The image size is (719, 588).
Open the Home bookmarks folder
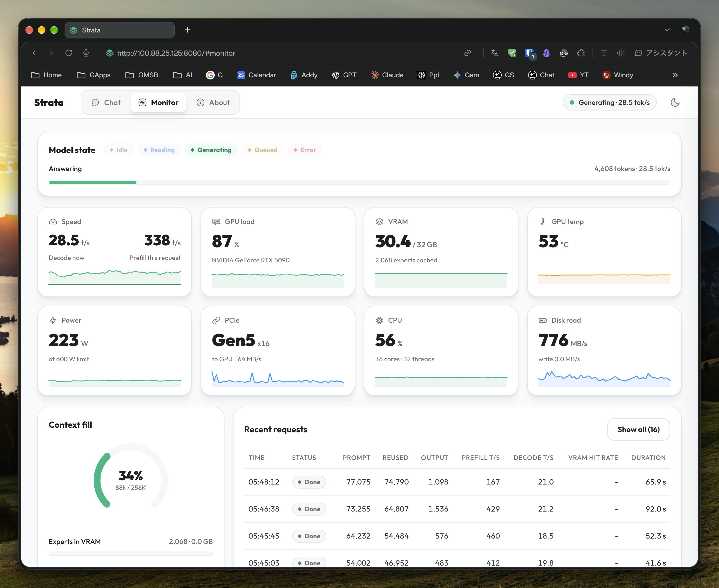click(x=46, y=75)
